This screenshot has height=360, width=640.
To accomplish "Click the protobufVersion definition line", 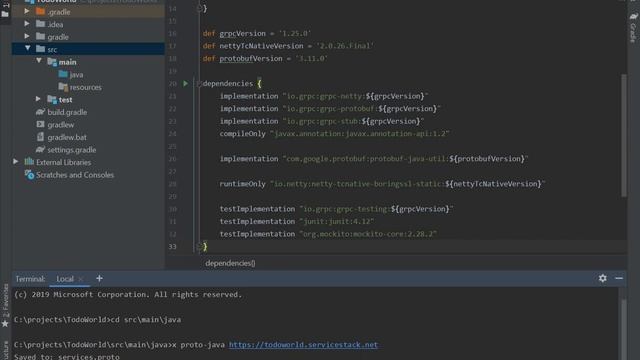I will [265, 58].
